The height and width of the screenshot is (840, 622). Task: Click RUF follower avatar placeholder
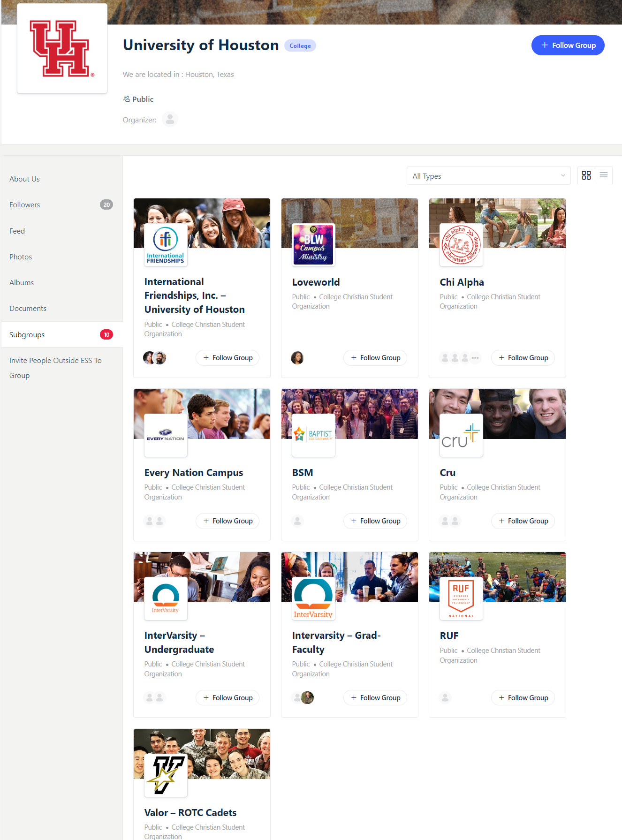[445, 698]
